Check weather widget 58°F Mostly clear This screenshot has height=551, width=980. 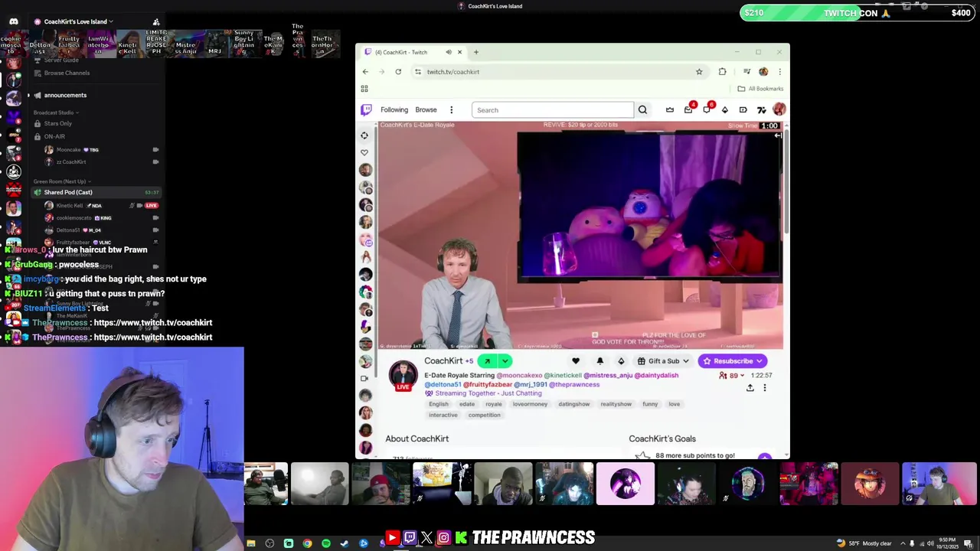864,543
